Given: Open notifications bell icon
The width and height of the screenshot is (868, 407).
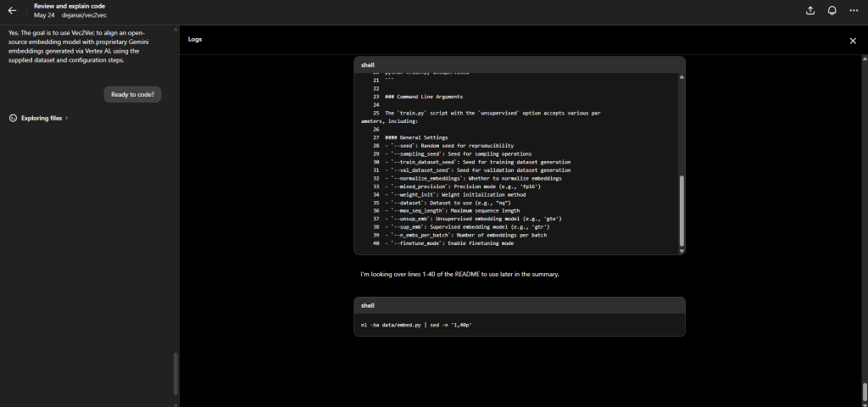Looking at the screenshot, I should (832, 10).
